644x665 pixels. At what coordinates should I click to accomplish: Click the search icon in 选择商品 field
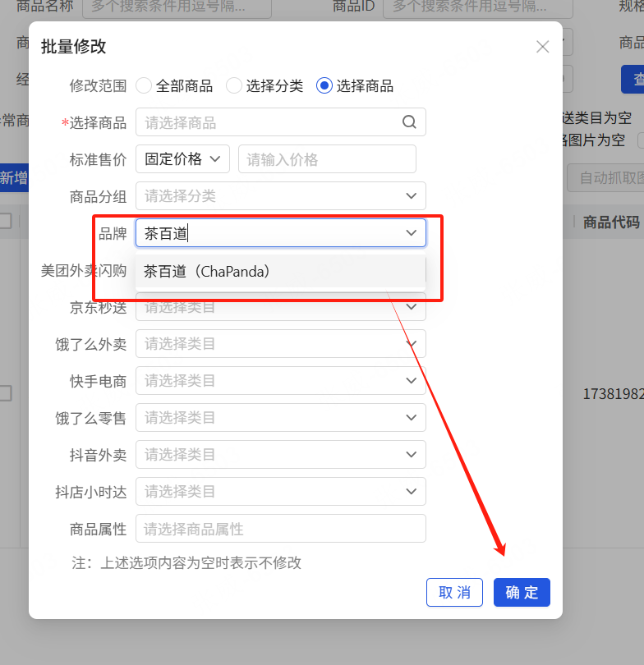coord(409,122)
